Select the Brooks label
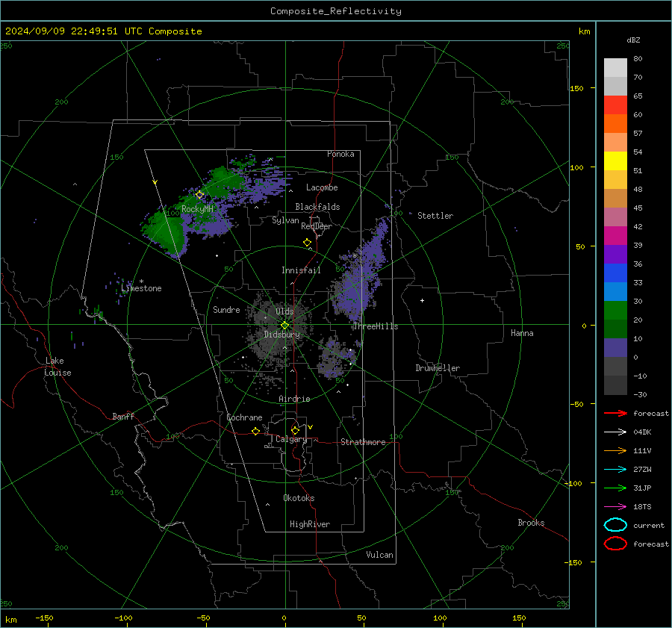The height and width of the screenshot is (628, 672). [531, 523]
